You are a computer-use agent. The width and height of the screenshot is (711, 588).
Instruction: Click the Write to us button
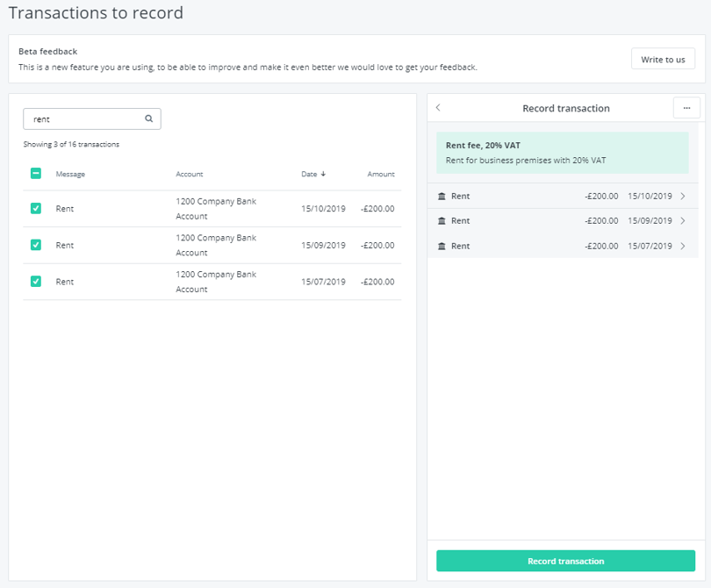663,58
